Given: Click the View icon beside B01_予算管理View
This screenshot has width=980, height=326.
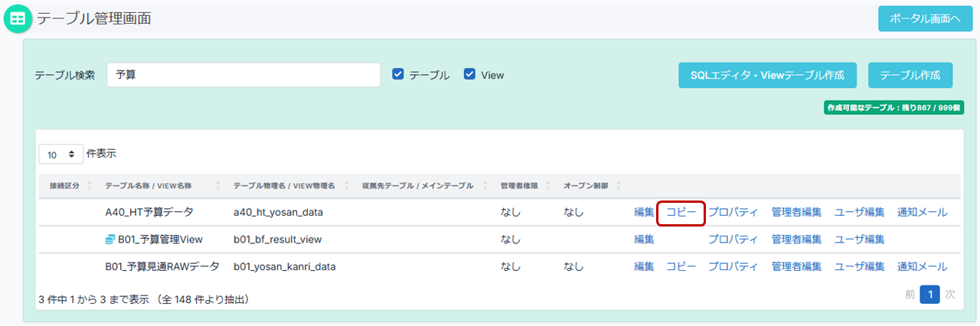Looking at the screenshot, I should tap(109, 240).
